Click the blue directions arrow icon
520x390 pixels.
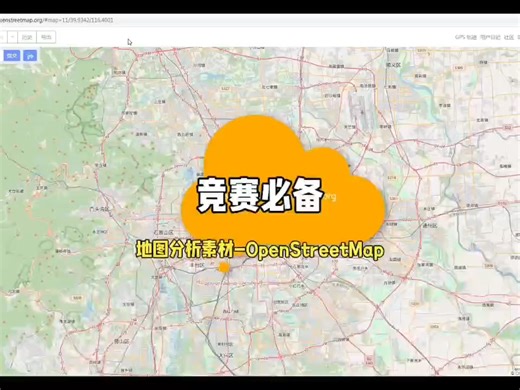(30, 56)
